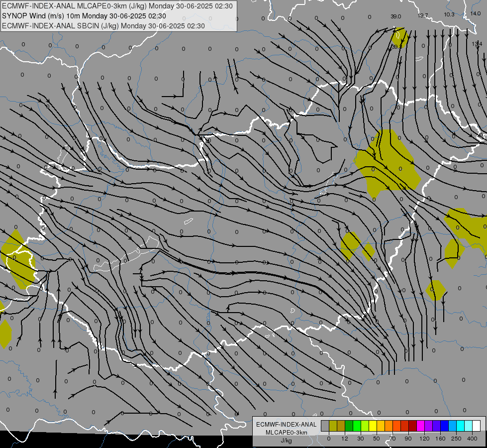Click the ECMWF SBCIN header line
The image size is (487, 448).
point(103,26)
